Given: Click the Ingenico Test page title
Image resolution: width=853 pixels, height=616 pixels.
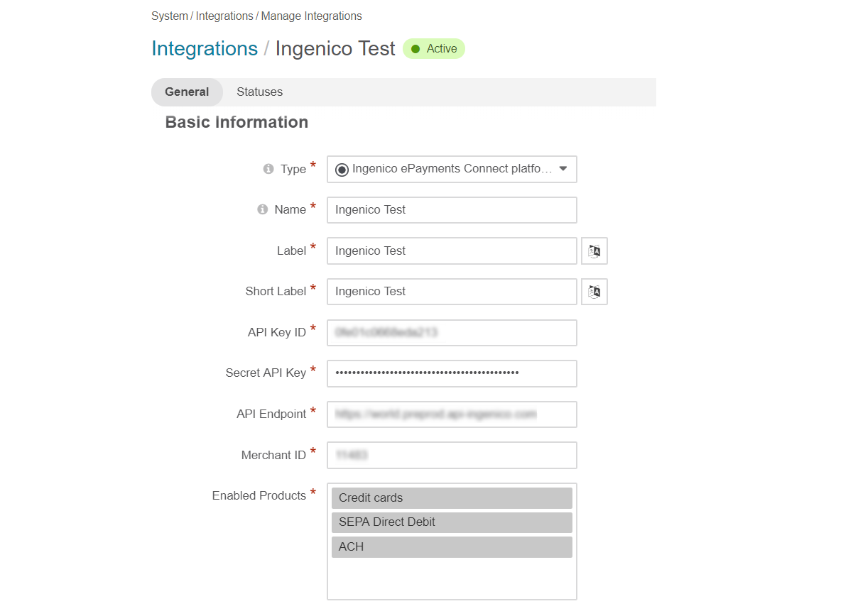Looking at the screenshot, I should pyautogui.click(x=335, y=48).
